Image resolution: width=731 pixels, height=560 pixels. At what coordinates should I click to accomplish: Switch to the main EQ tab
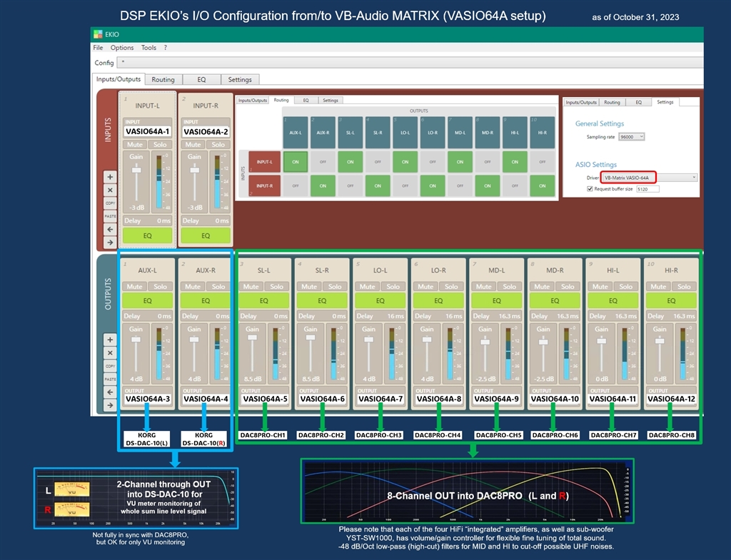[201, 80]
